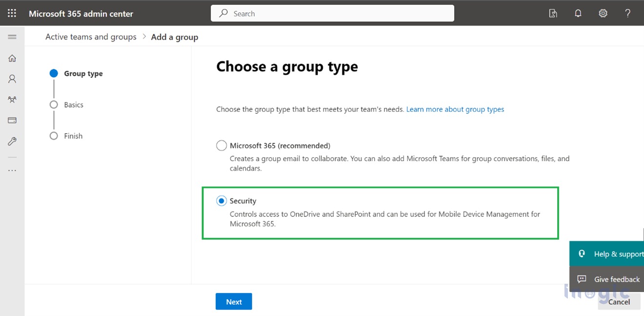Image resolution: width=644 pixels, height=316 pixels.
Task: Select the Microsoft 365 (recommended) group type
Action: [221, 145]
